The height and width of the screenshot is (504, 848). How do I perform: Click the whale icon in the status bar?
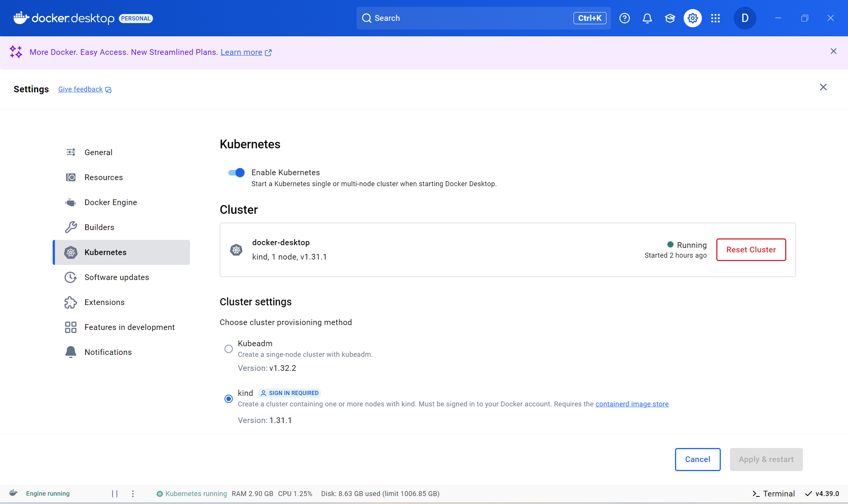coord(14,493)
